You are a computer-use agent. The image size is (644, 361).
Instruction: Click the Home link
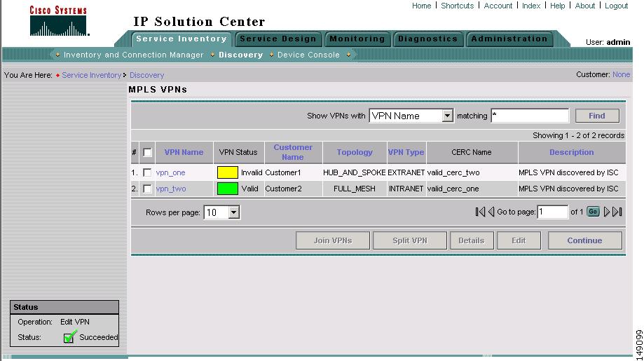(x=421, y=6)
